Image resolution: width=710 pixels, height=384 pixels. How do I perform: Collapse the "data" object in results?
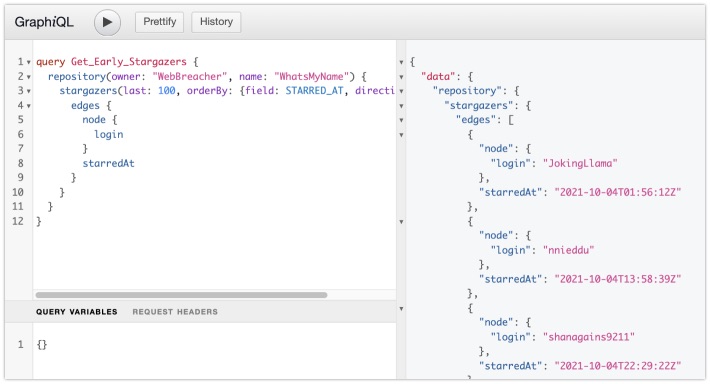coord(401,77)
